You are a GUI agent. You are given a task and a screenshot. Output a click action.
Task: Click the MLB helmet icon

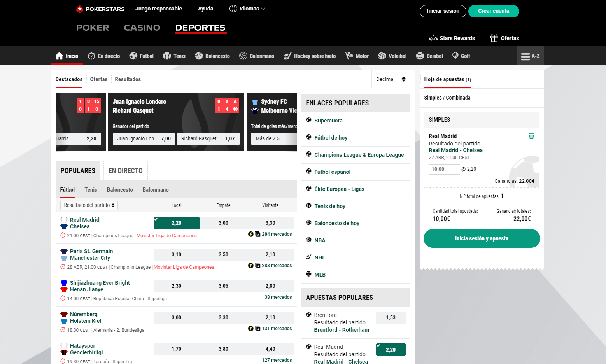[308, 274]
